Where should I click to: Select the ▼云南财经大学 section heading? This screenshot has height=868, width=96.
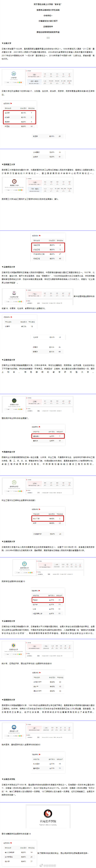[x=8, y=621]
